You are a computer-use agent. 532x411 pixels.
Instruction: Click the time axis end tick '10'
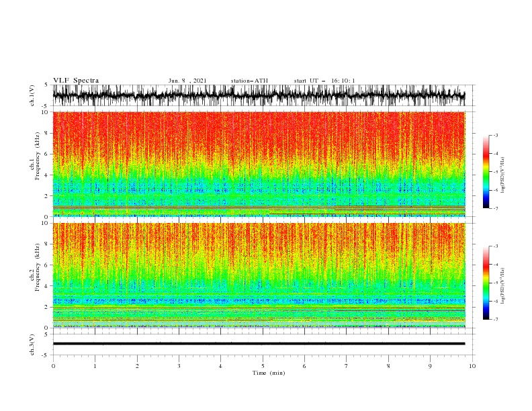coord(472,366)
